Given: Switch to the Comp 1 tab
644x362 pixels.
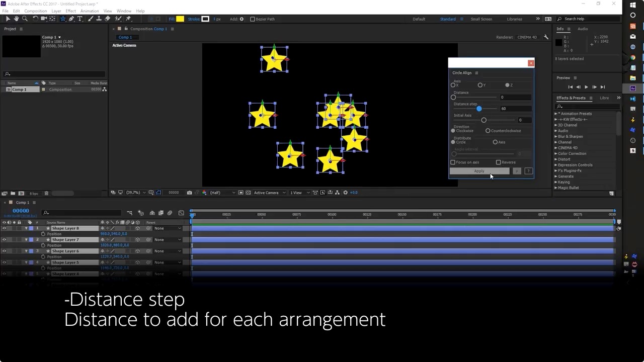Looking at the screenshot, I should click(x=125, y=37).
